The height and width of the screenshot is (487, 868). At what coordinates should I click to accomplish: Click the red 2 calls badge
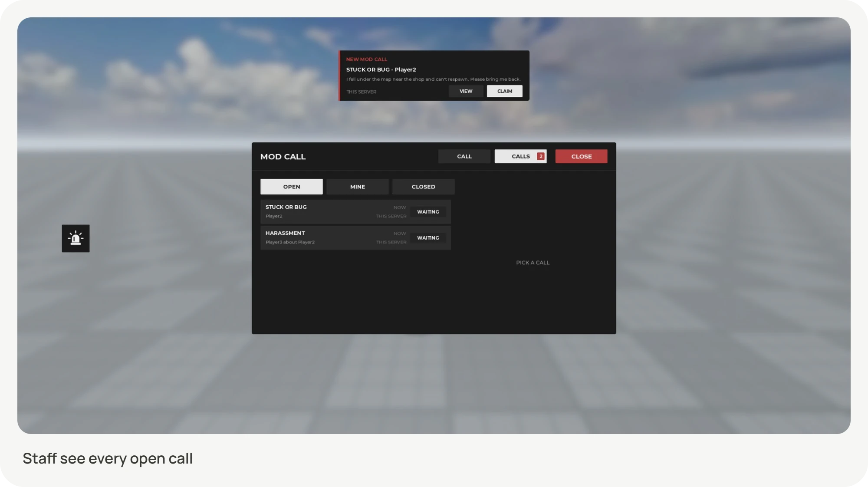540,156
